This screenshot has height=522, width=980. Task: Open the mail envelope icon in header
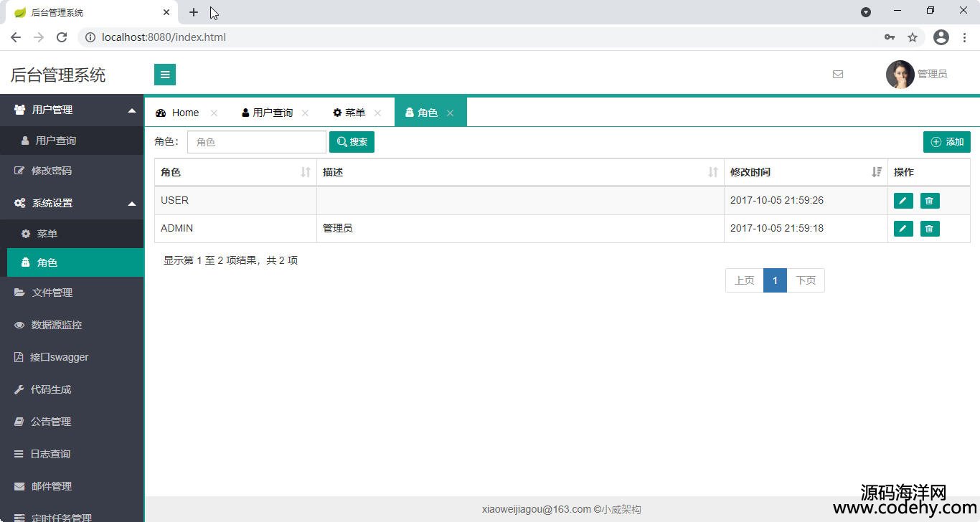838,74
